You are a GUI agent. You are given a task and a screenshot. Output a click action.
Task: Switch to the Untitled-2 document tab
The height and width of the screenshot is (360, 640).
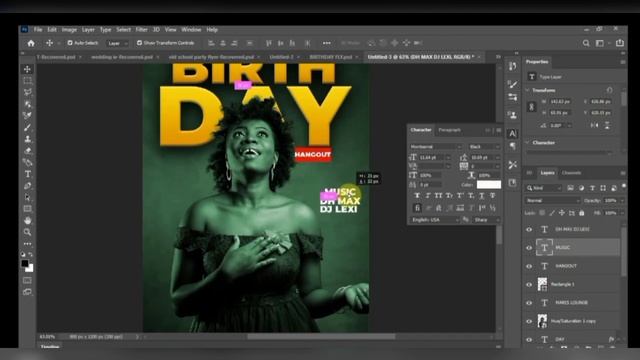point(281,57)
